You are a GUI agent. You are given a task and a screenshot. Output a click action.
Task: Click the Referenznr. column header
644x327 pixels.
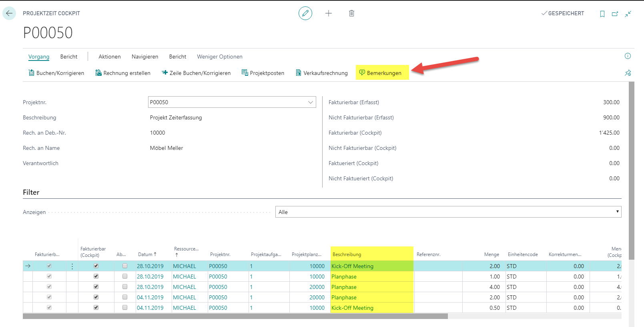click(x=429, y=254)
